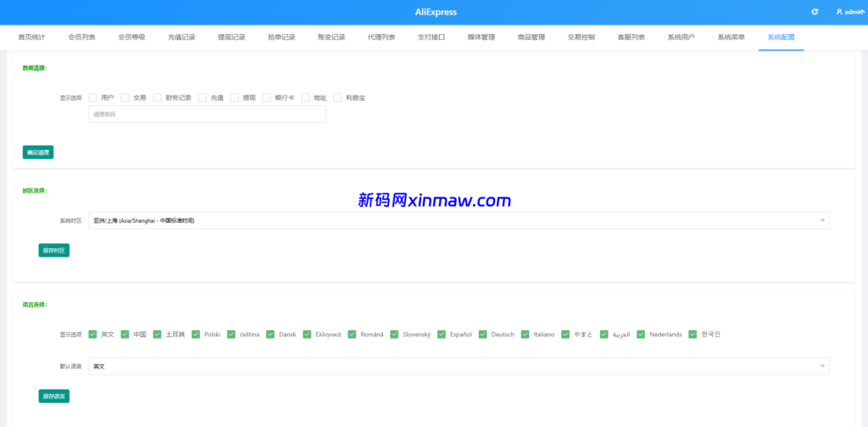The image size is (868, 427).
Task: Open 充值记录 tab
Action: coord(181,37)
